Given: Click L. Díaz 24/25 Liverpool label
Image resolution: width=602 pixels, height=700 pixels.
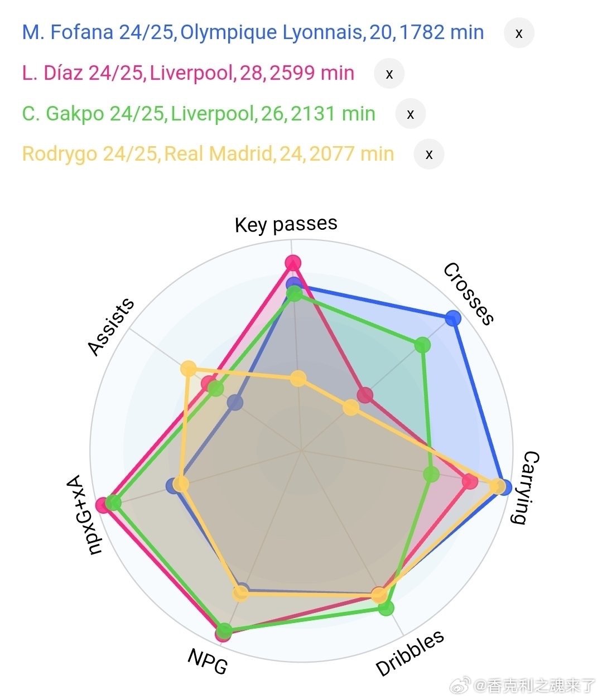Looking at the screenshot, I should point(188,73).
